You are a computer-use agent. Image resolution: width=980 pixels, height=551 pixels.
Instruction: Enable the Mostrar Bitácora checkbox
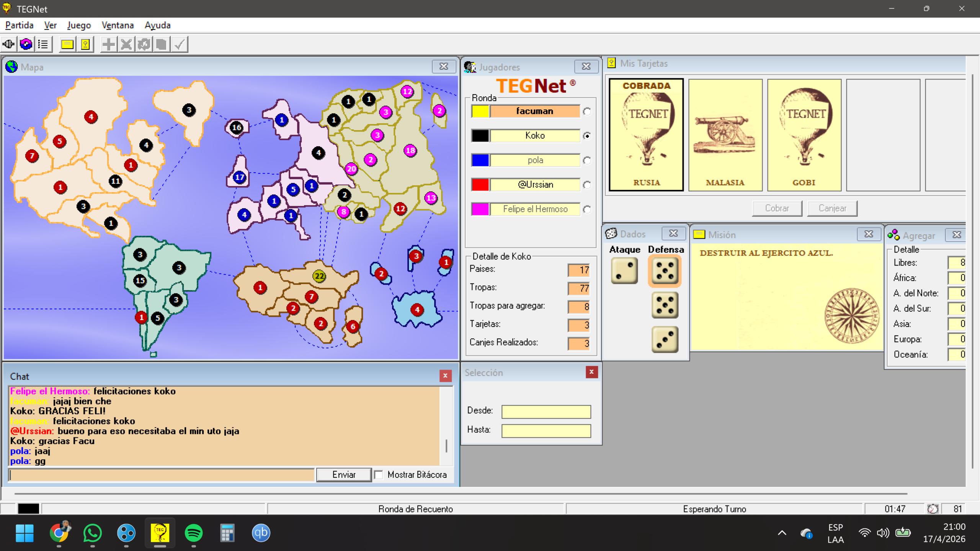(379, 475)
